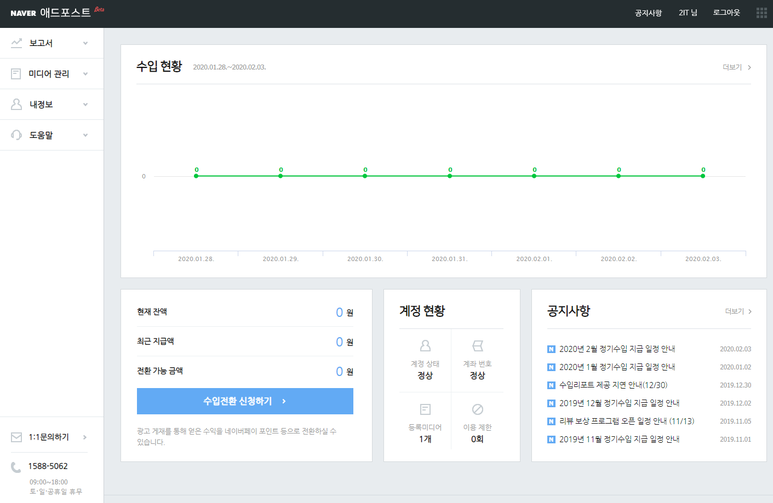The image size is (773, 503).
Task: Go to 공지사항 in top header
Action: click(648, 13)
